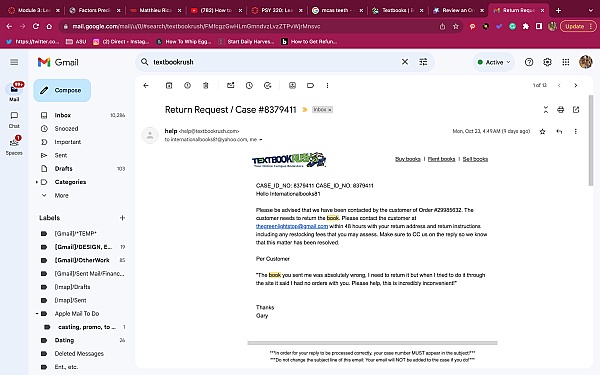
Task: Open the email in a new window
Action: pos(576,110)
